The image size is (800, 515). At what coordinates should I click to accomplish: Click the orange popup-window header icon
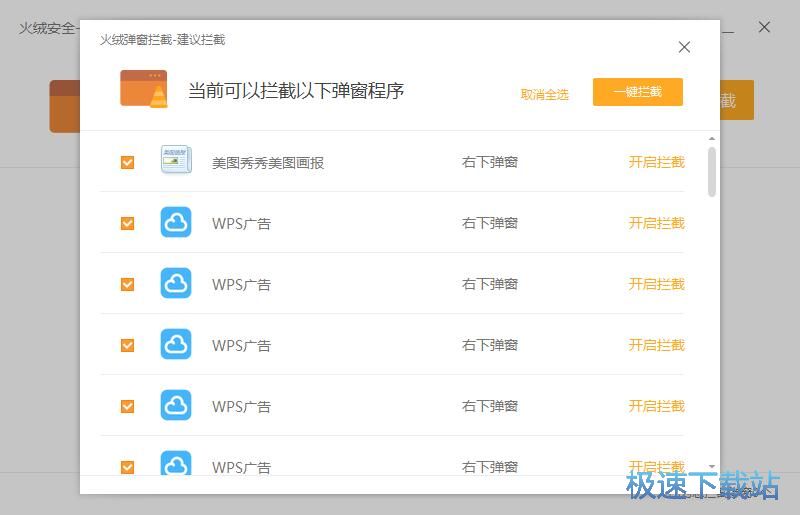tap(143, 89)
